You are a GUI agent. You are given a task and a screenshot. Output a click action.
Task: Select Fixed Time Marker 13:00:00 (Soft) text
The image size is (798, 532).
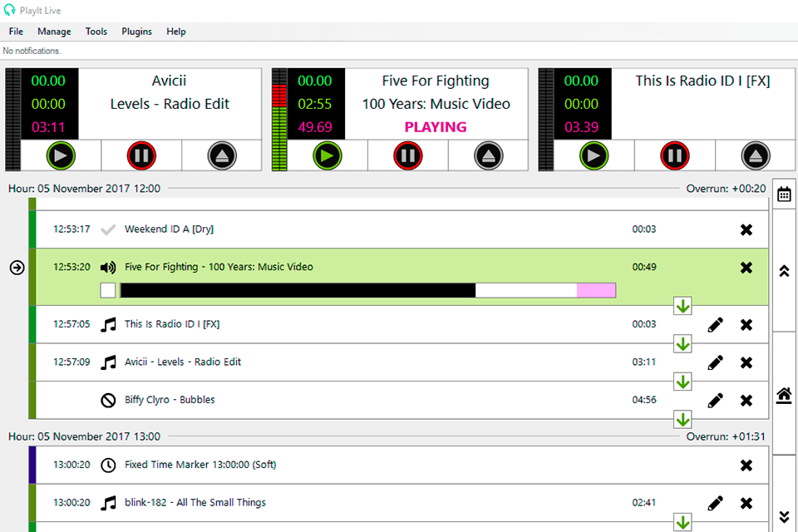[200, 465]
